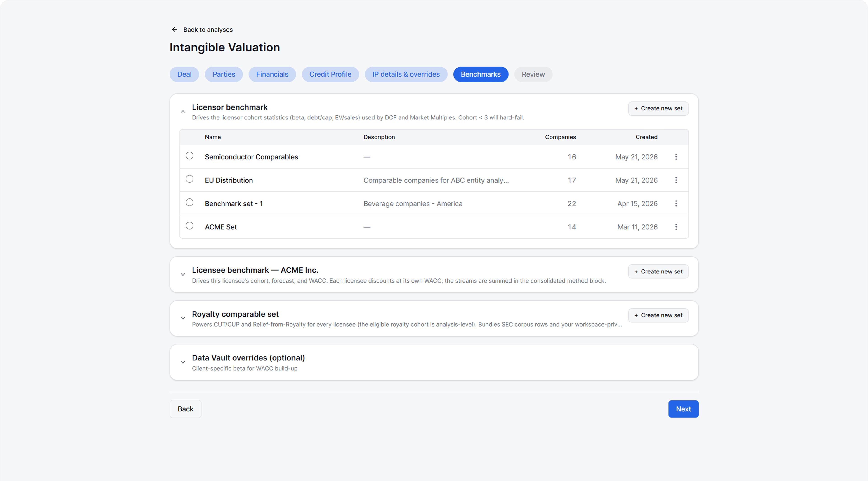Click the Royalty comparable set heading
This screenshot has height=481, width=868.
[x=235, y=314]
